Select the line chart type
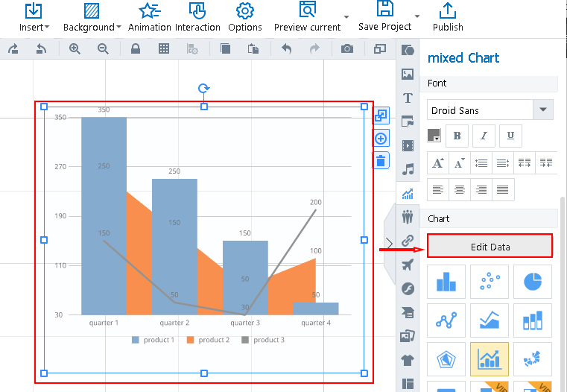567x392 pixels. click(x=446, y=320)
